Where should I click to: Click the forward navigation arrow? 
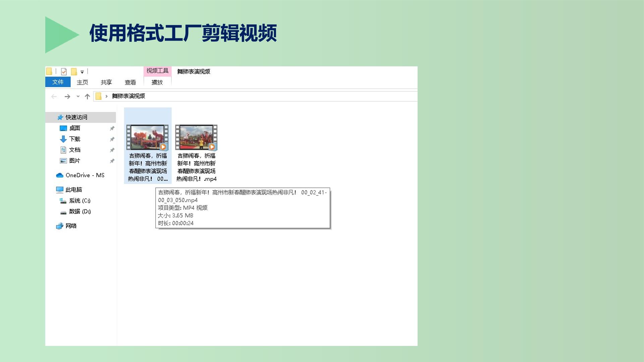click(x=67, y=97)
